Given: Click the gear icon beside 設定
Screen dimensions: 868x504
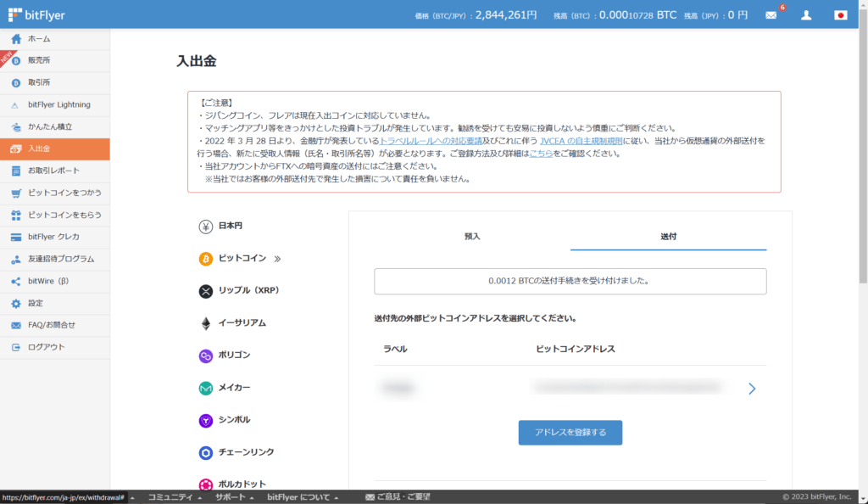Looking at the screenshot, I should pos(16,304).
